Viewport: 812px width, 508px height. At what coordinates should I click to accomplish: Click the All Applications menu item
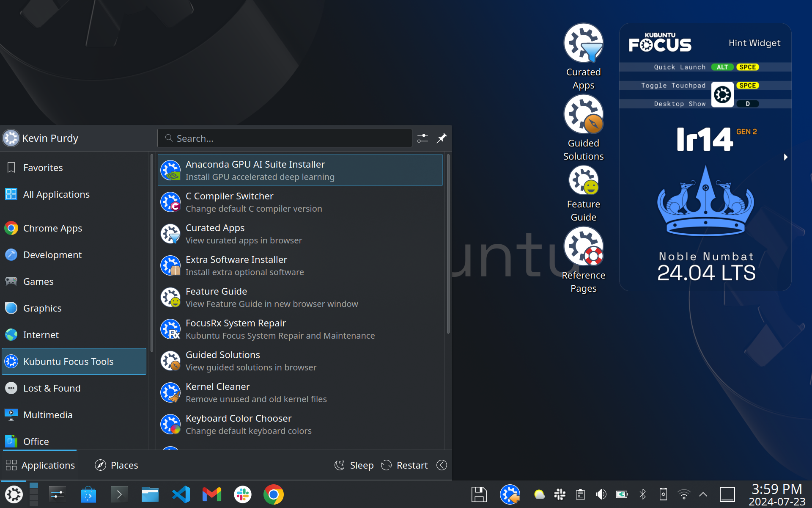(x=56, y=194)
